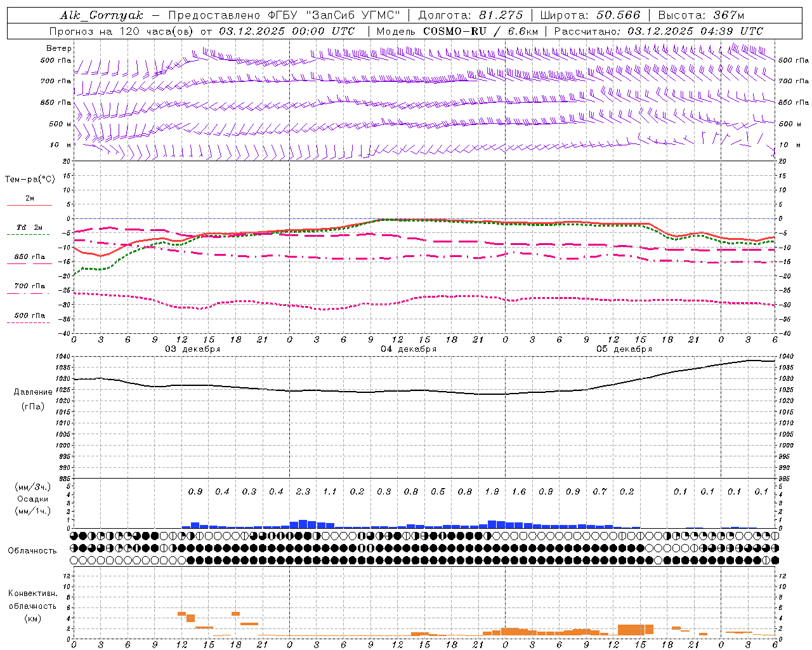Click the 'Ветер' wind panel label
Image resolution: width=812 pixels, height=650 pixels.
[59, 48]
